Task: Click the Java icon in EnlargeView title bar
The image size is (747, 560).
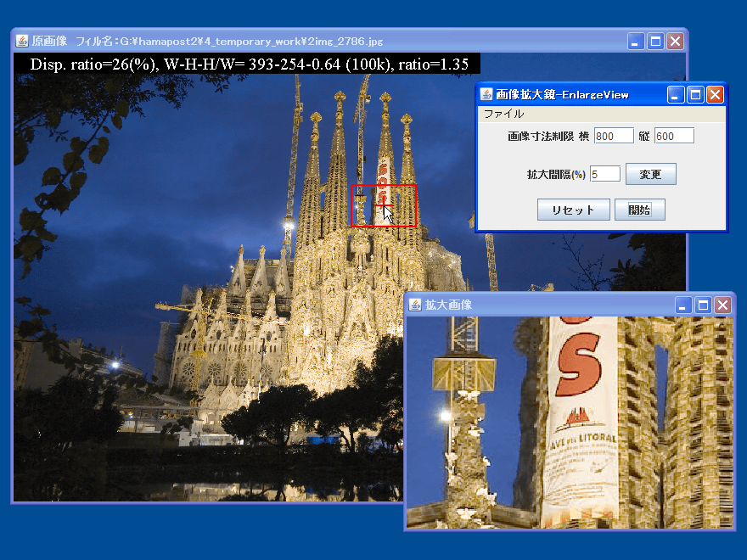Action: tap(486, 94)
